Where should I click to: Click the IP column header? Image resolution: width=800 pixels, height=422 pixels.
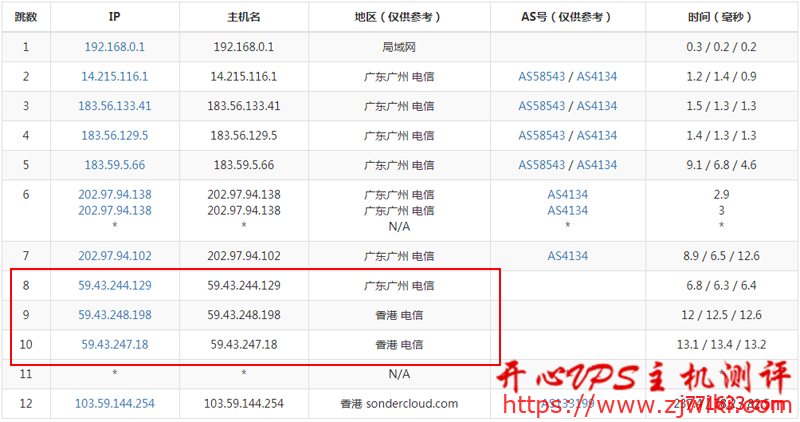point(115,17)
